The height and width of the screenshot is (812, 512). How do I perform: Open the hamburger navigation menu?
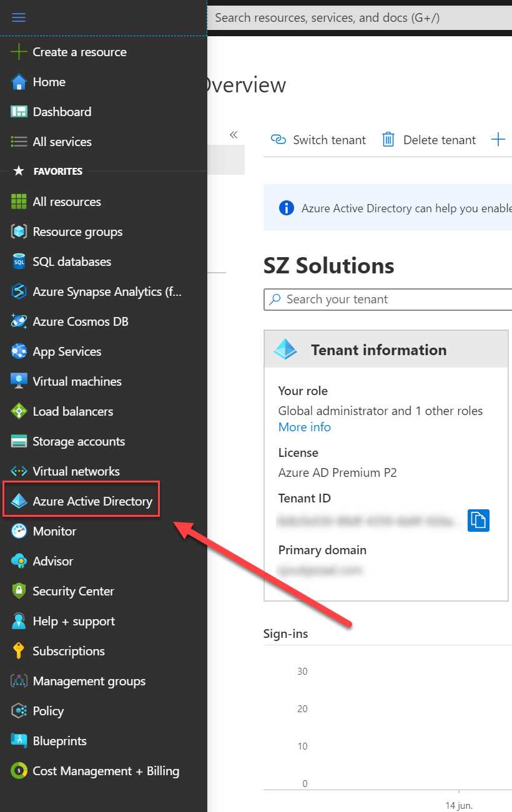coord(19,17)
